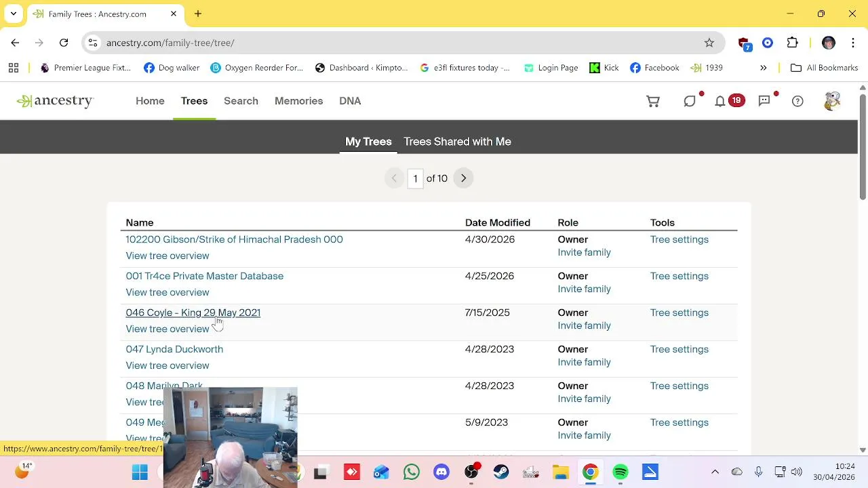This screenshot has width=868, height=488.
Task: Open the Home menu item
Action: click(x=150, y=101)
